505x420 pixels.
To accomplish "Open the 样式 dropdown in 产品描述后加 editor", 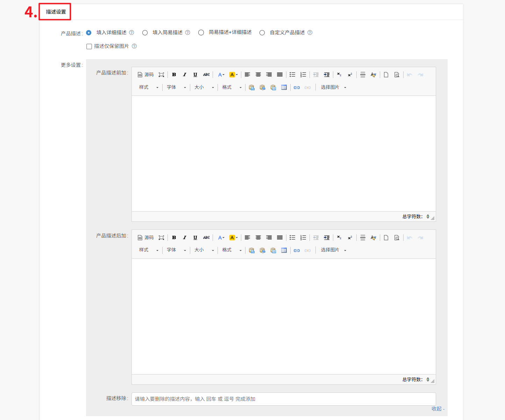I will click(x=149, y=250).
